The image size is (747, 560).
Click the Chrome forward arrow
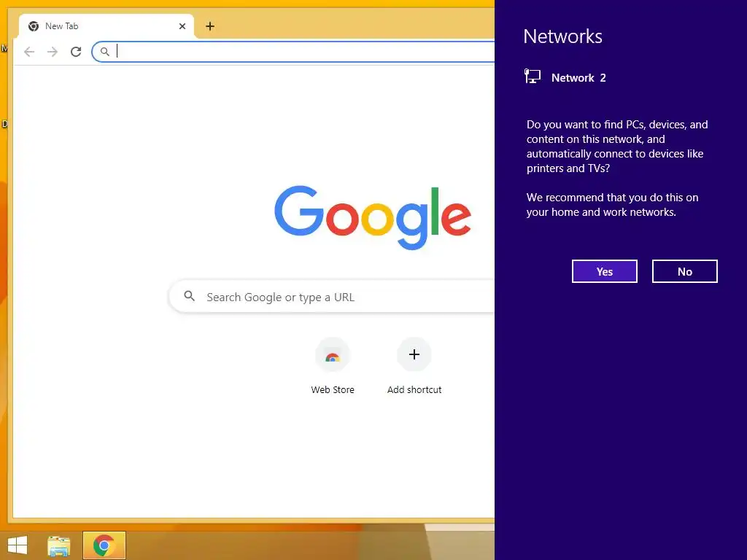click(53, 52)
